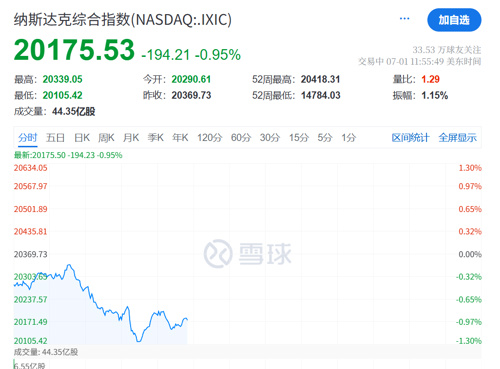Select the 120分 interval tab
Screen dimensions: 500x369
click(x=210, y=137)
